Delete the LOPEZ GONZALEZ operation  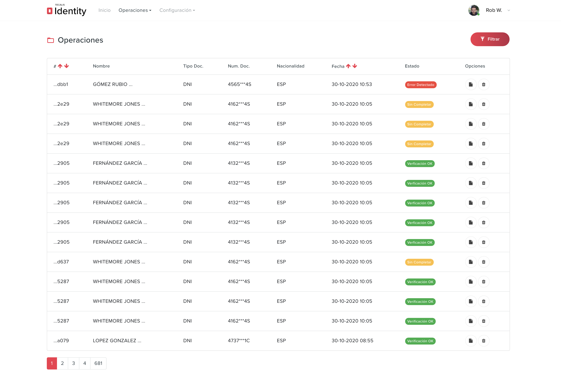click(483, 341)
